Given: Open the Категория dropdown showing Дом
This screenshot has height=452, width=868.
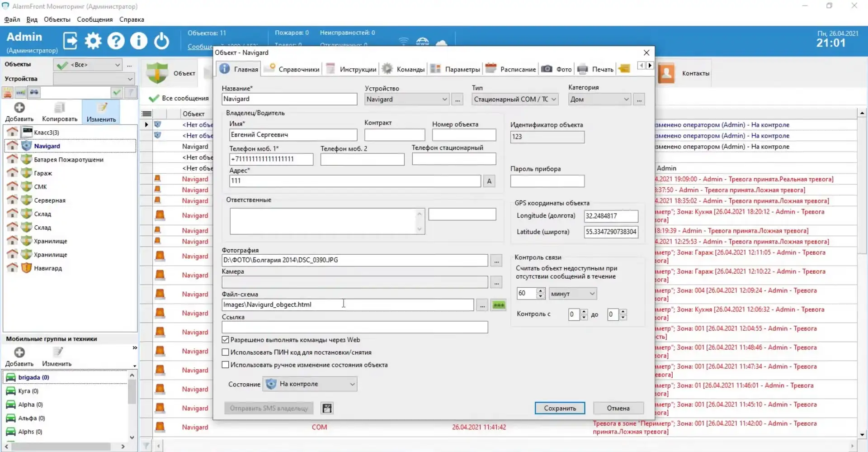Looking at the screenshot, I should pos(599,99).
